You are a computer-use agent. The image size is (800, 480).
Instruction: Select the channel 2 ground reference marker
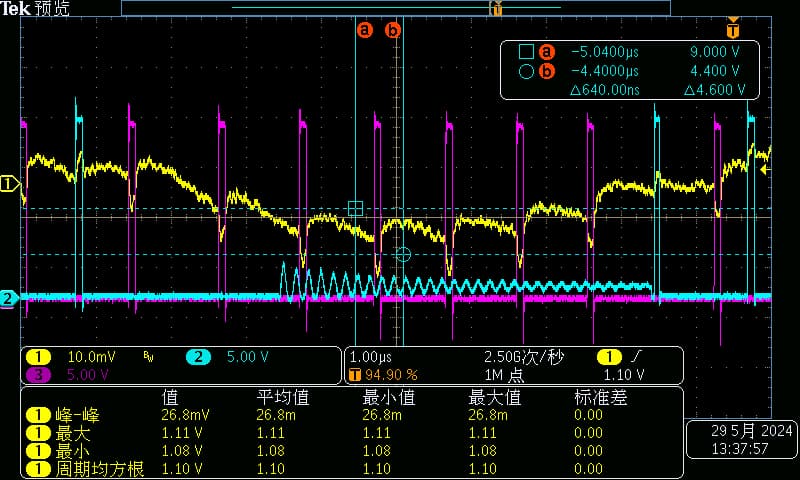click(9, 298)
